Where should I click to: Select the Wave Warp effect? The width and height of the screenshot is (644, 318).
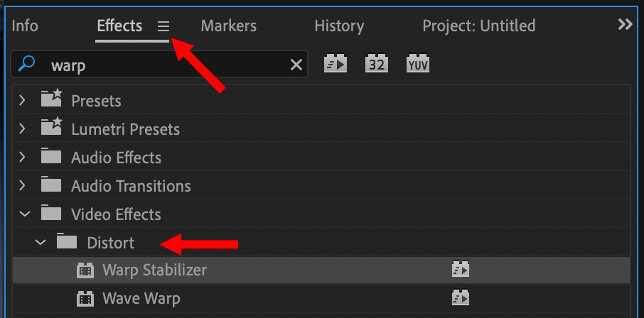pyautogui.click(x=141, y=298)
